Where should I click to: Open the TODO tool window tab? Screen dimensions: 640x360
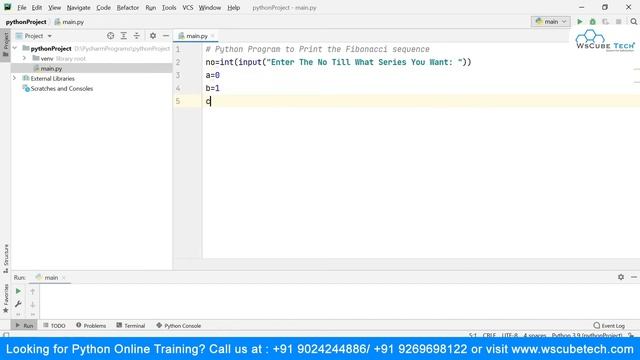coord(54,326)
